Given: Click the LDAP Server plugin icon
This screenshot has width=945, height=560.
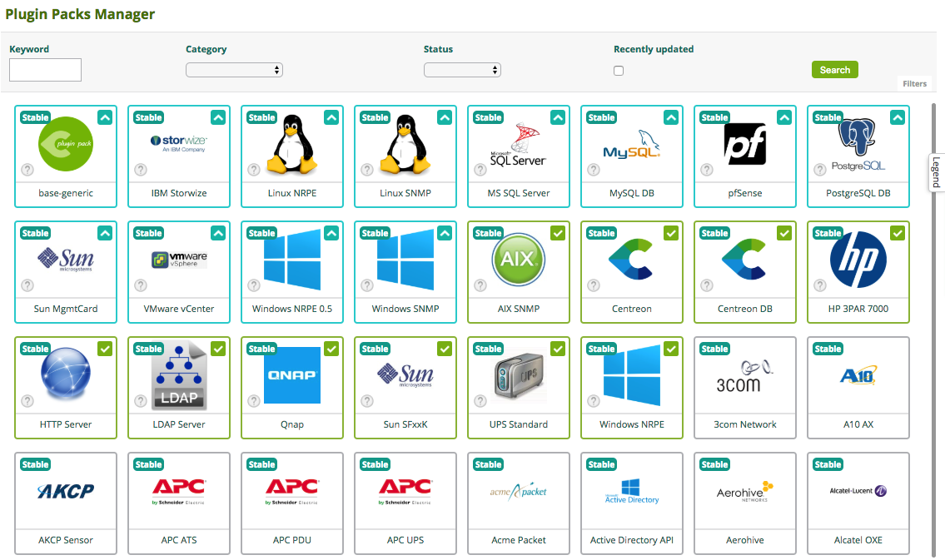Looking at the screenshot, I should (179, 376).
